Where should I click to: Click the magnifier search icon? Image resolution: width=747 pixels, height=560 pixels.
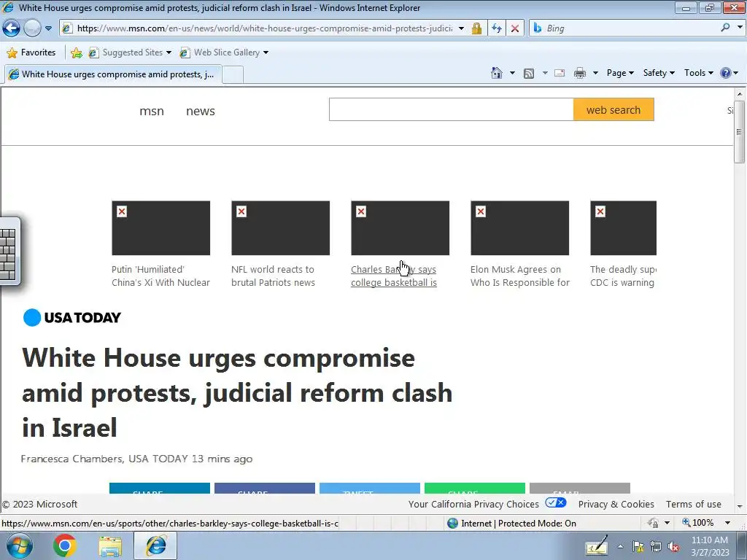tap(725, 28)
